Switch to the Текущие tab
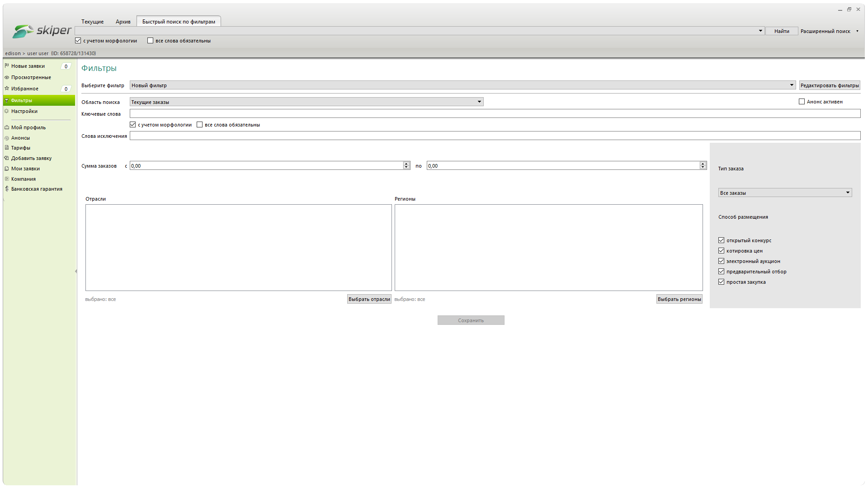 [93, 22]
